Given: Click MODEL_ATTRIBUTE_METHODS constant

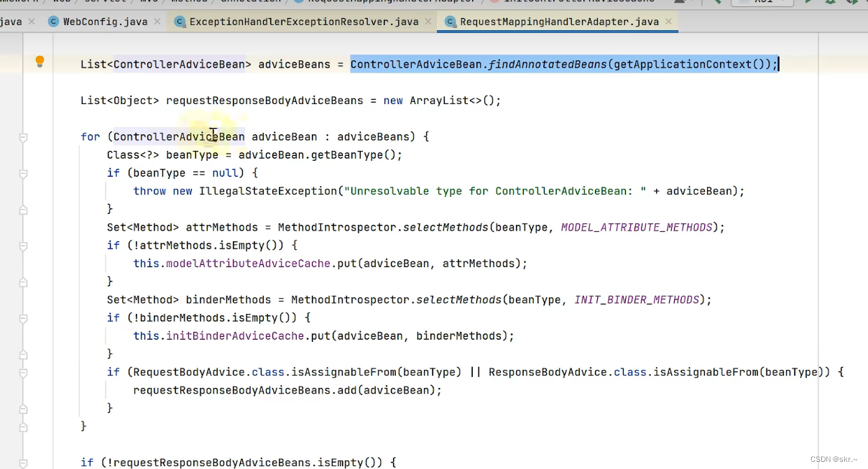Looking at the screenshot, I should pyautogui.click(x=637, y=228).
